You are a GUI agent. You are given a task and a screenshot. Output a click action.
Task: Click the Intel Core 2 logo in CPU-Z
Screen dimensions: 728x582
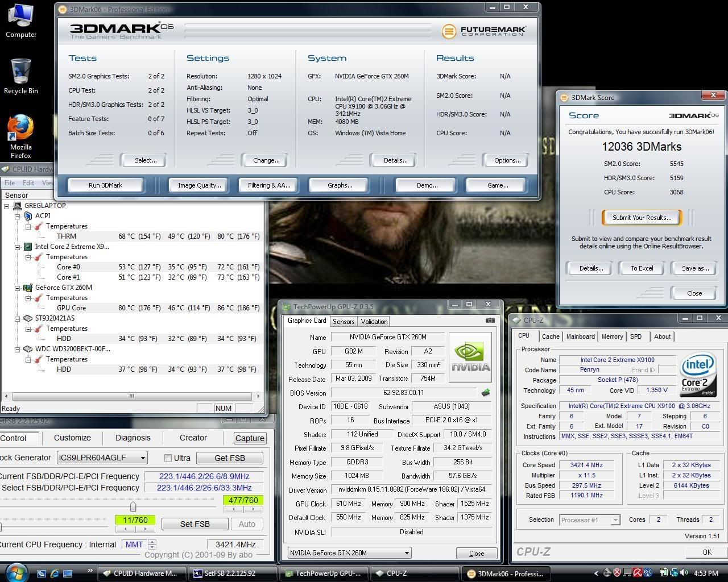(698, 375)
